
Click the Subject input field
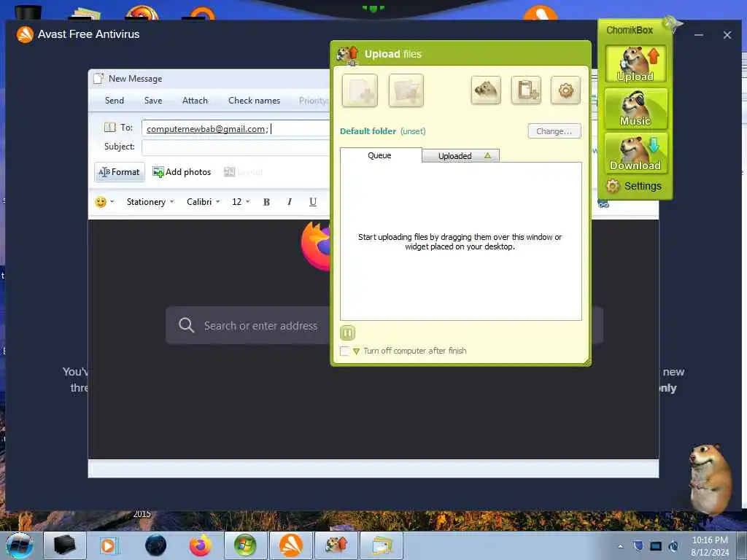pos(236,147)
